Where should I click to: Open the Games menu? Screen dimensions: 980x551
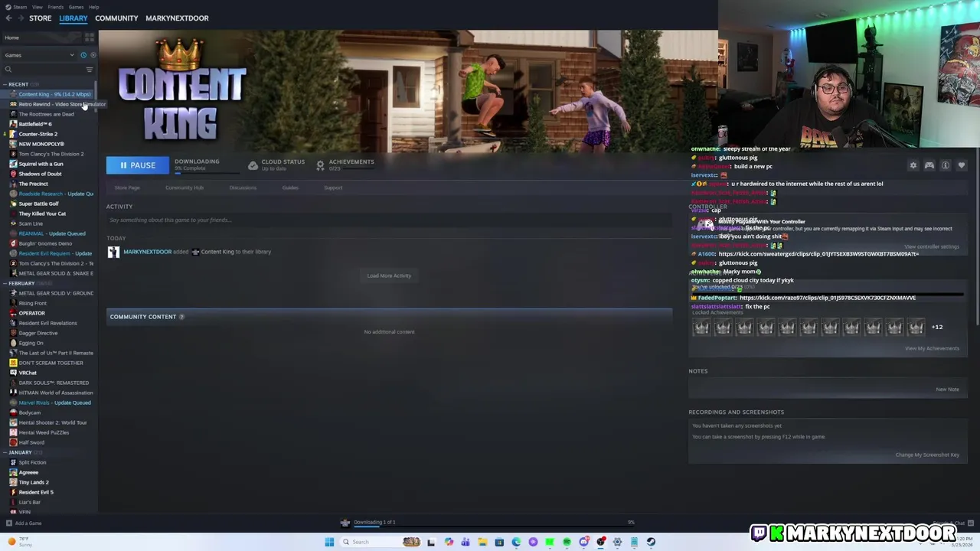[x=76, y=7]
